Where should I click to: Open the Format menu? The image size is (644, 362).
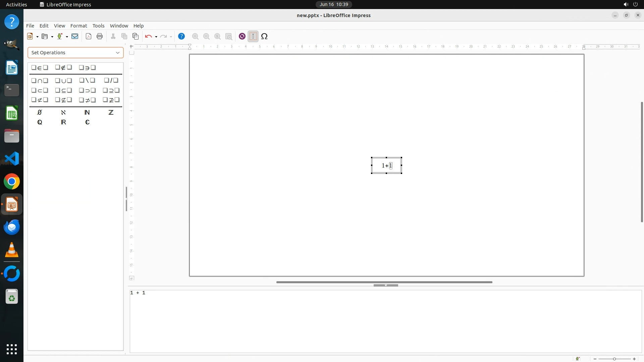coord(78,26)
